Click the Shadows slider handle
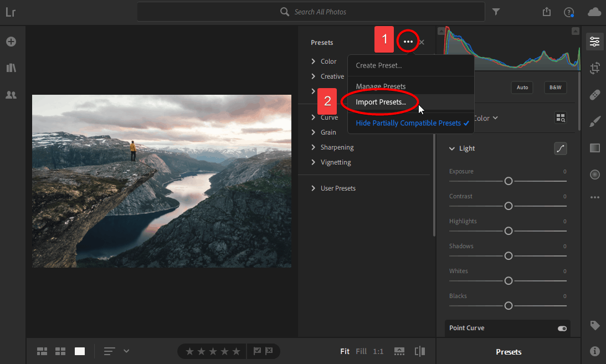Image resolution: width=606 pixels, height=364 pixels. pyautogui.click(x=508, y=256)
